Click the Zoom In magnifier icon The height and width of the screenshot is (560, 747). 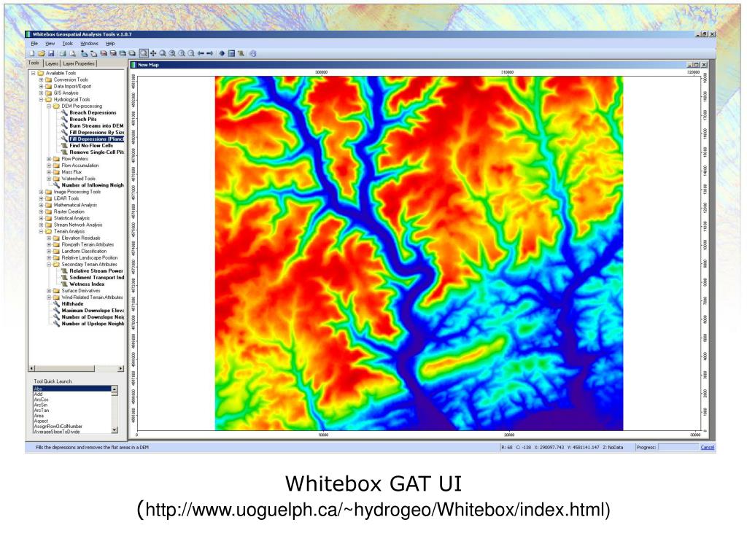pos(181,53)
